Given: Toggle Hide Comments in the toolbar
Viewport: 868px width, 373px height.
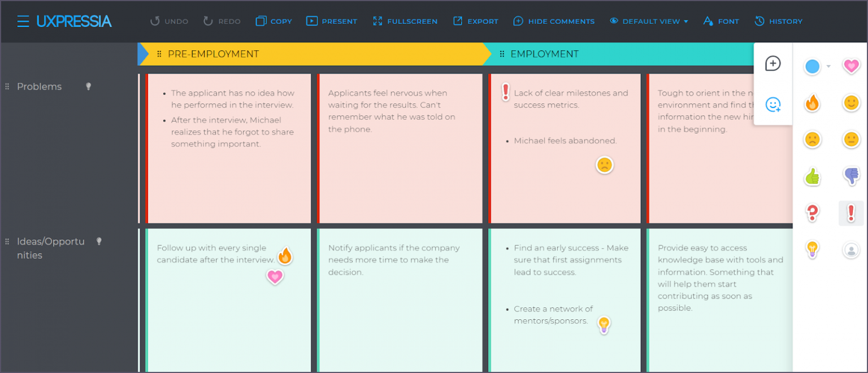Looking at the screenshot, I should [x=554, y=21].
